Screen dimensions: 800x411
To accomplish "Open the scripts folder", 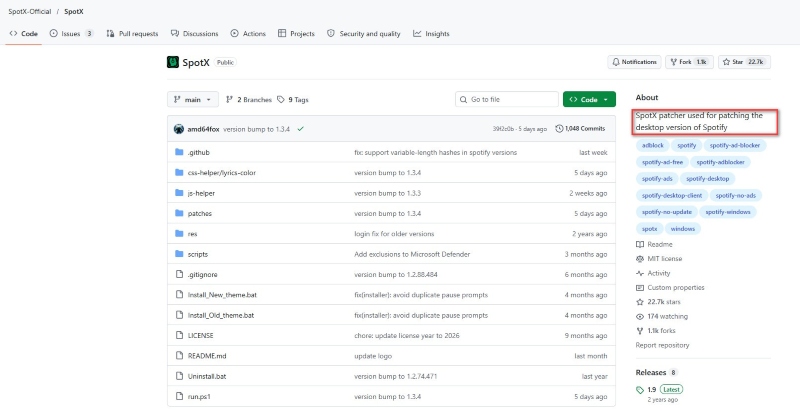I will coord(197,254).
